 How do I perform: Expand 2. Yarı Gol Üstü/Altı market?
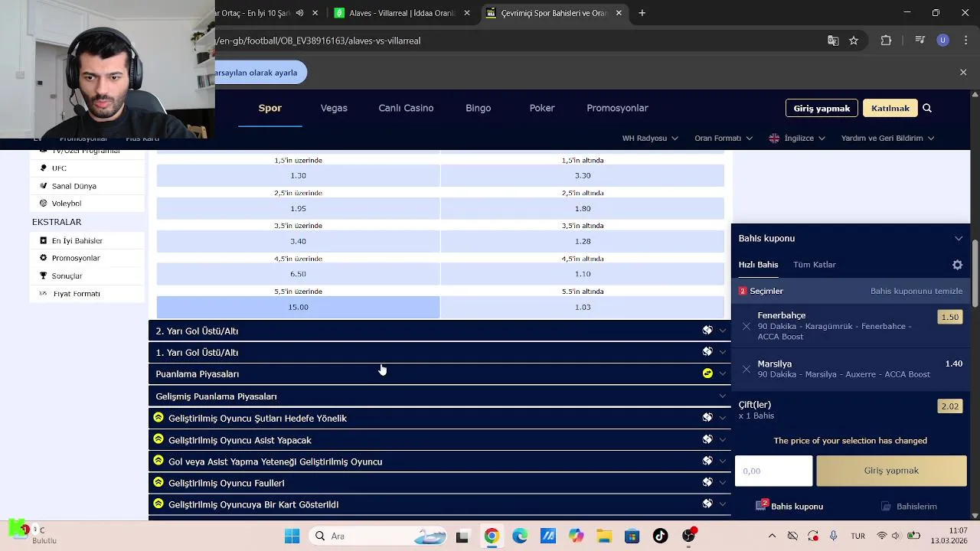[439, 331]
